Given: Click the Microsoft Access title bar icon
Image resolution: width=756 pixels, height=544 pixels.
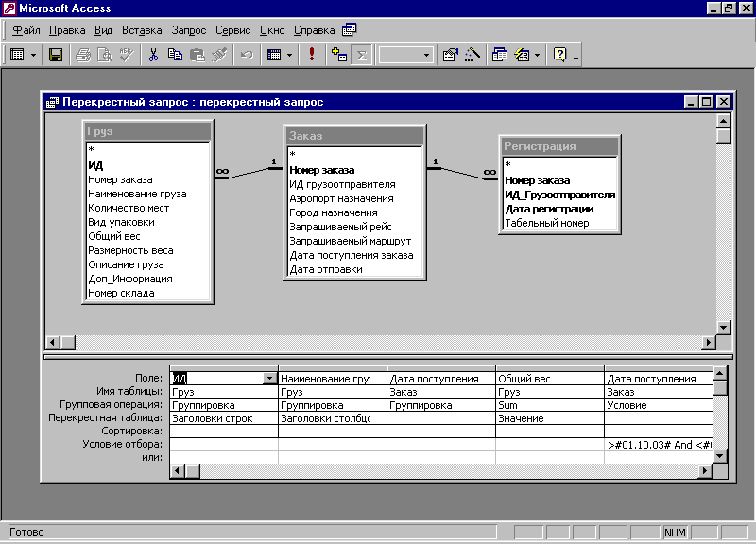Looking at the screenshot, I should click(9, 8).
